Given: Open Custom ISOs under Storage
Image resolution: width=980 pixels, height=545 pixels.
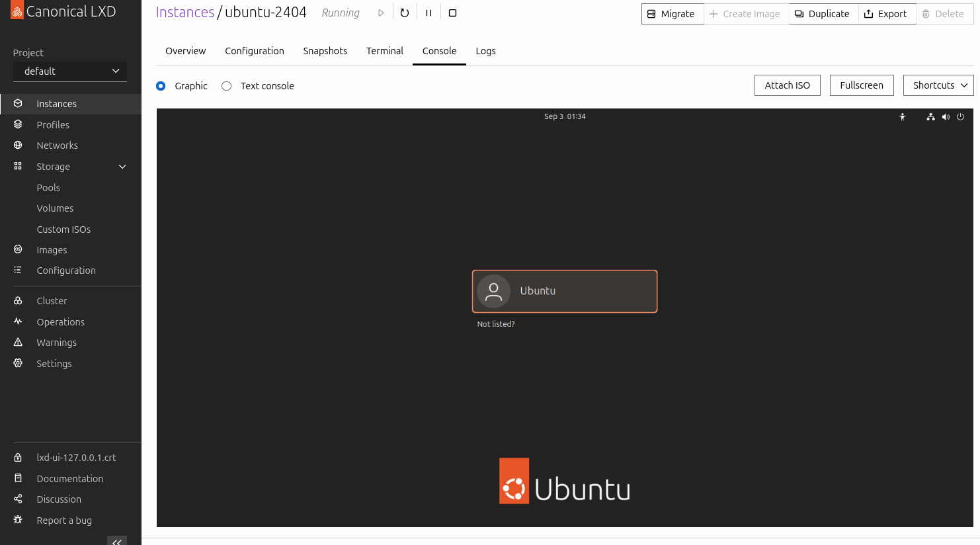Looking at the screenshot, I should 63,230.
